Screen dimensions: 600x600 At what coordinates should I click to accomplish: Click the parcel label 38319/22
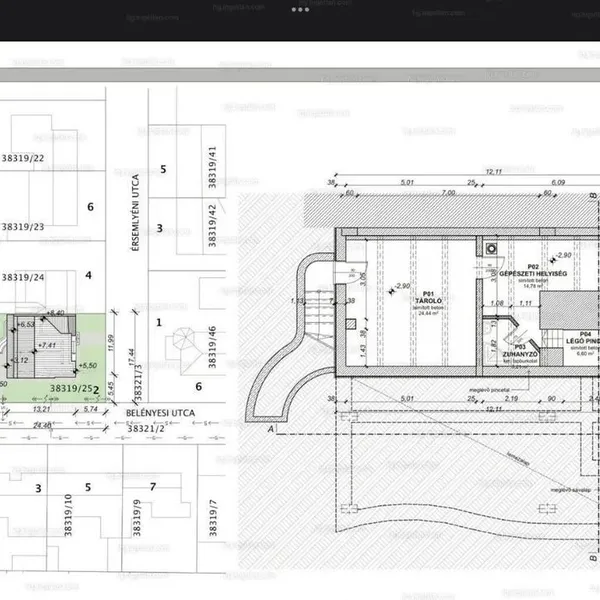[23, 158]
